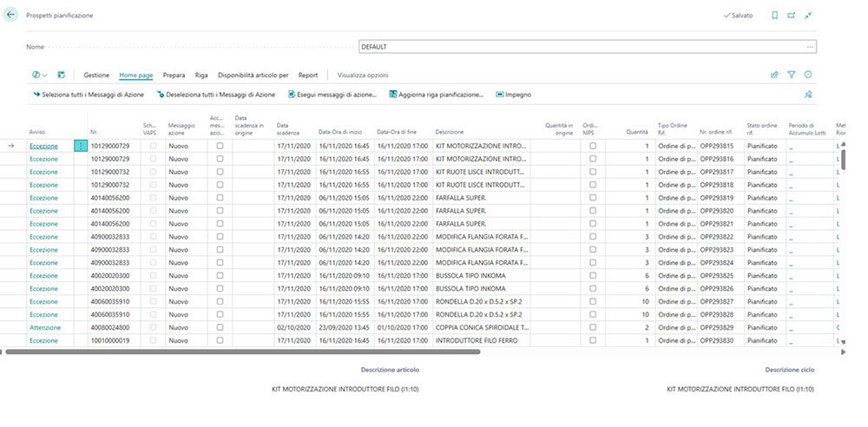Click the bookmark icon in header

click(775, 16)
